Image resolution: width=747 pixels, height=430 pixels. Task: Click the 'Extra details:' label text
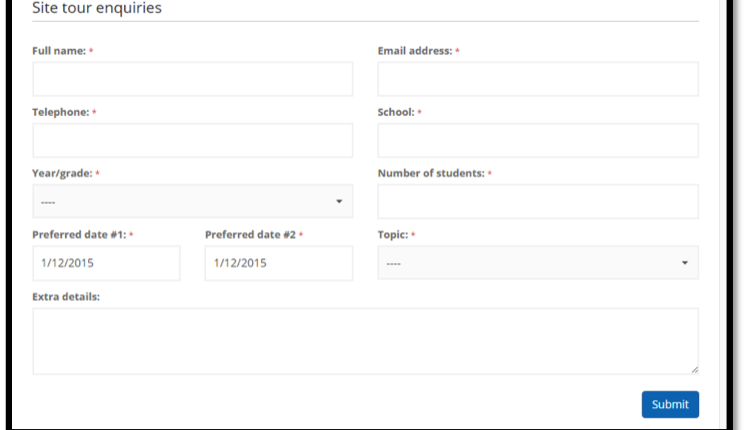(65, 297)
